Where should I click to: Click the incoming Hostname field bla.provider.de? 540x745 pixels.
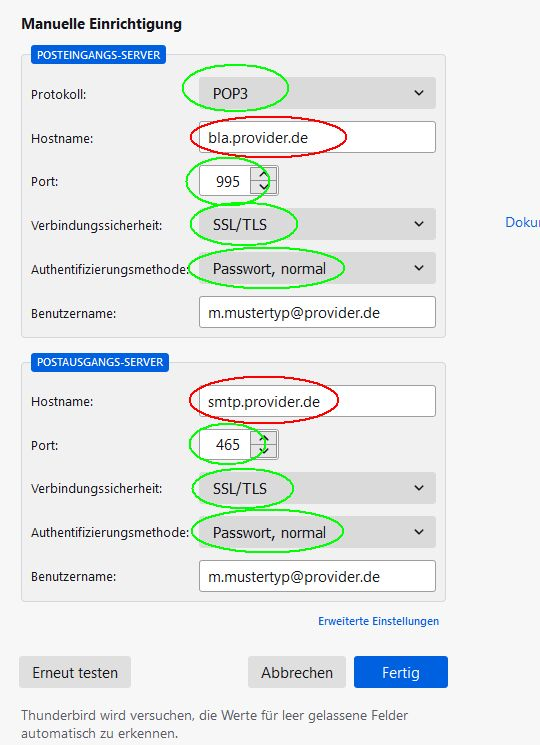pyautogui.click(x=317, y=137)
